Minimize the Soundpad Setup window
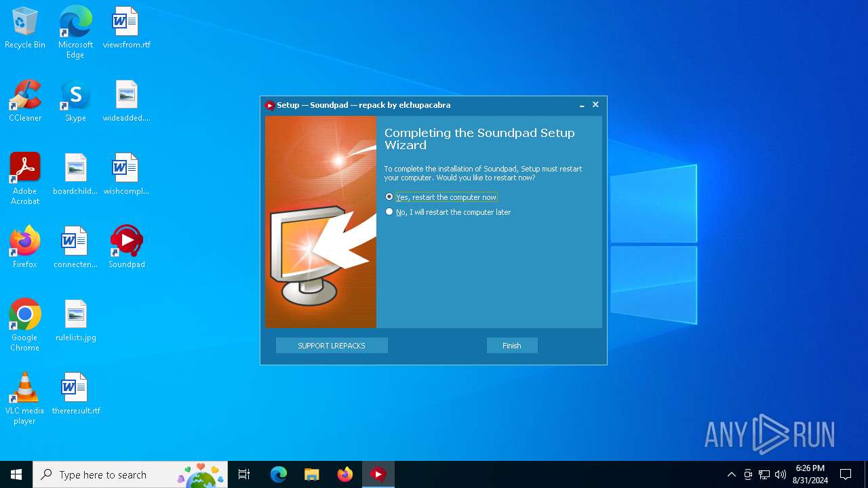The width and height of the screenshot is (868, 488). 582,105
